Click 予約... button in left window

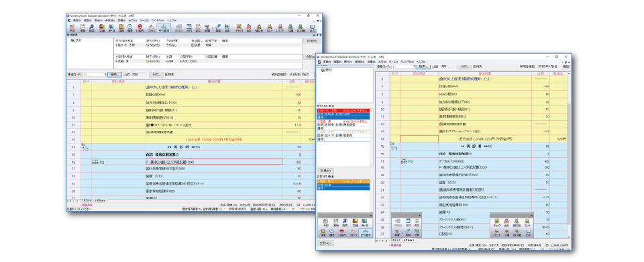(156, 75)
